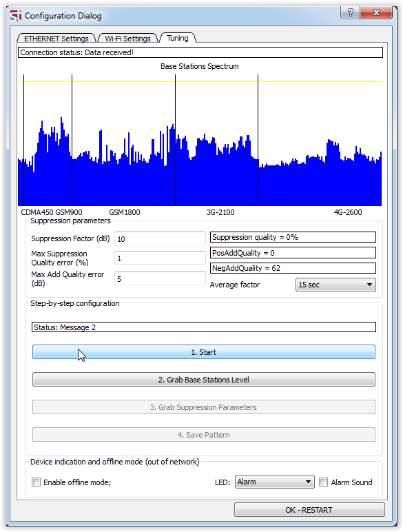Open the Wi-Fi Settings tab

(127, 39)
